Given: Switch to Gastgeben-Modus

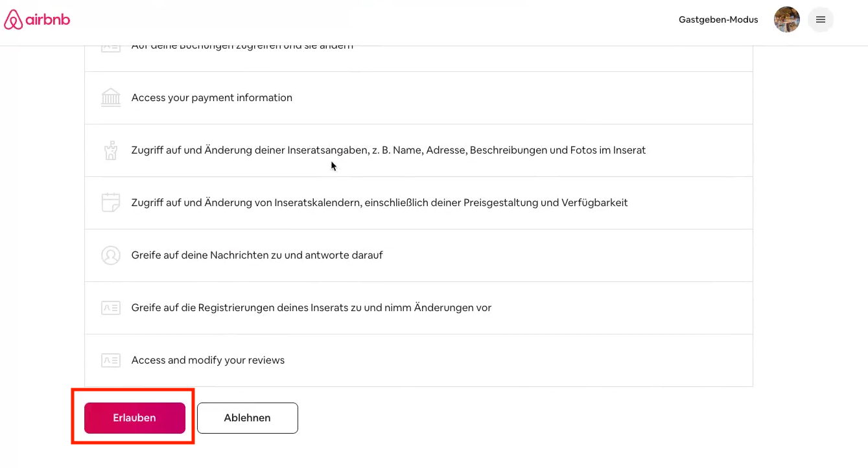Looking at the screenshot, I should tap(718, 19).
